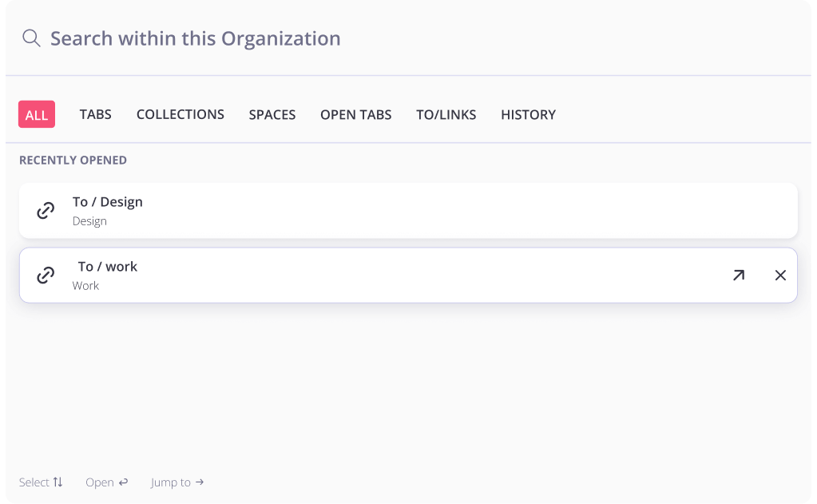
Task: Select the SPACES filter tab
Action: click(272, 114)
